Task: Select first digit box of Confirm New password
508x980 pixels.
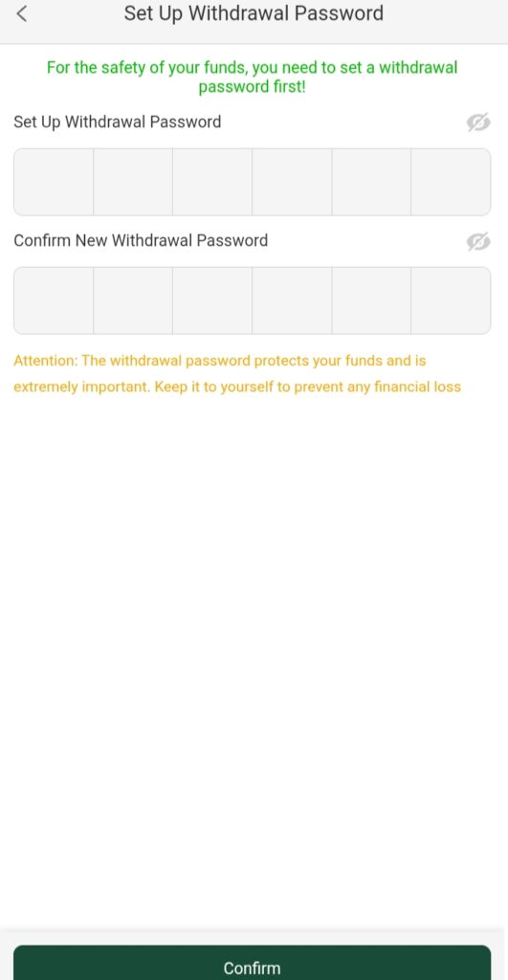Action: tap(54, 301)
